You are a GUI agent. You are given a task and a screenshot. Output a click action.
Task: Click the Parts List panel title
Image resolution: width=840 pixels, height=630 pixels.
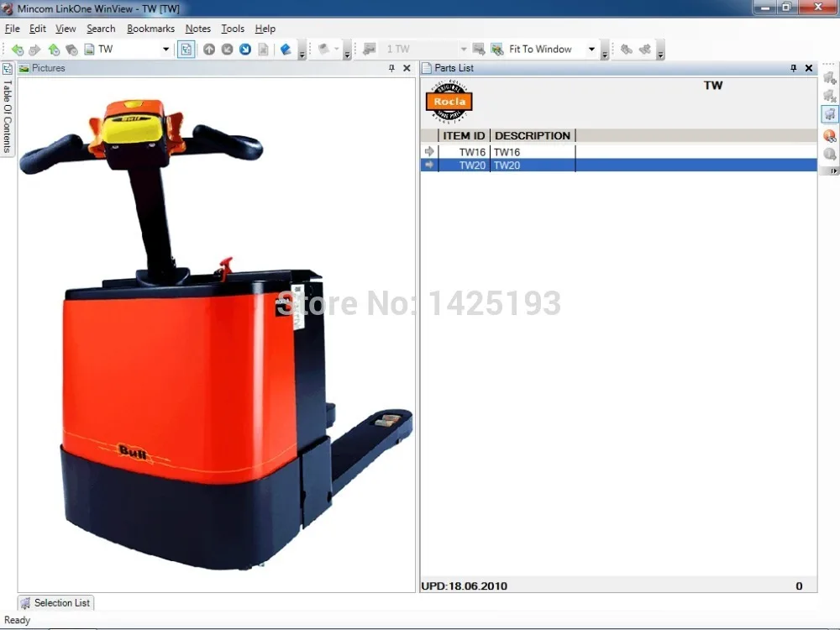454,68
